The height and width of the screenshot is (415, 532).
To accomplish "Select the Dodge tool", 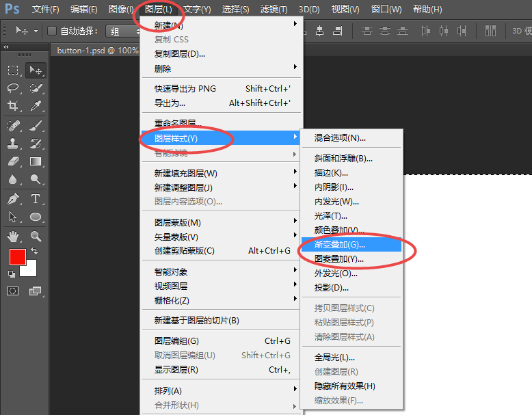I will 36,179.
